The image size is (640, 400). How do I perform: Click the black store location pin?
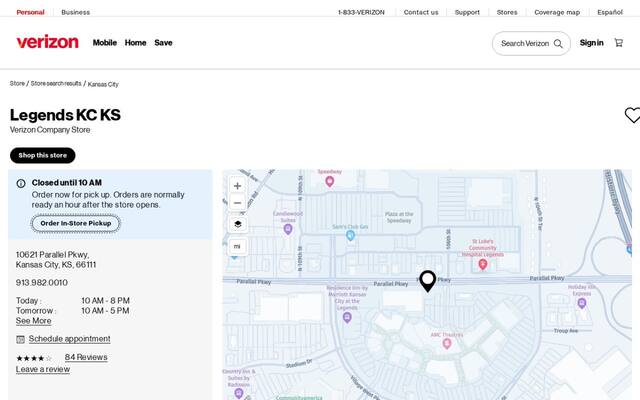pos(427,281)
